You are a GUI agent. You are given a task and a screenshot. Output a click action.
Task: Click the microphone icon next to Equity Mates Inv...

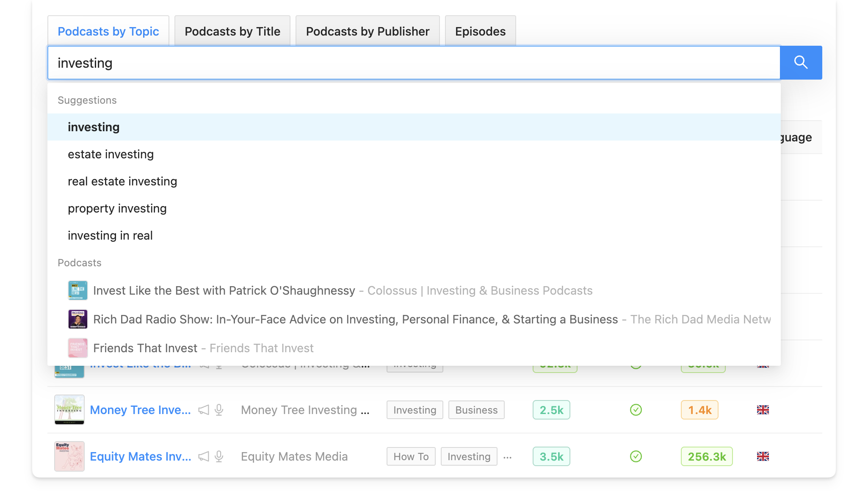coord(218,456)
